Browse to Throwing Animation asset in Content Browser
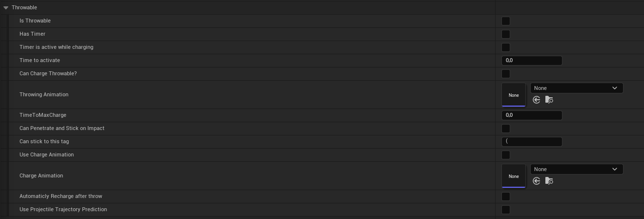The image size is (644, 219). pos(549,100)
